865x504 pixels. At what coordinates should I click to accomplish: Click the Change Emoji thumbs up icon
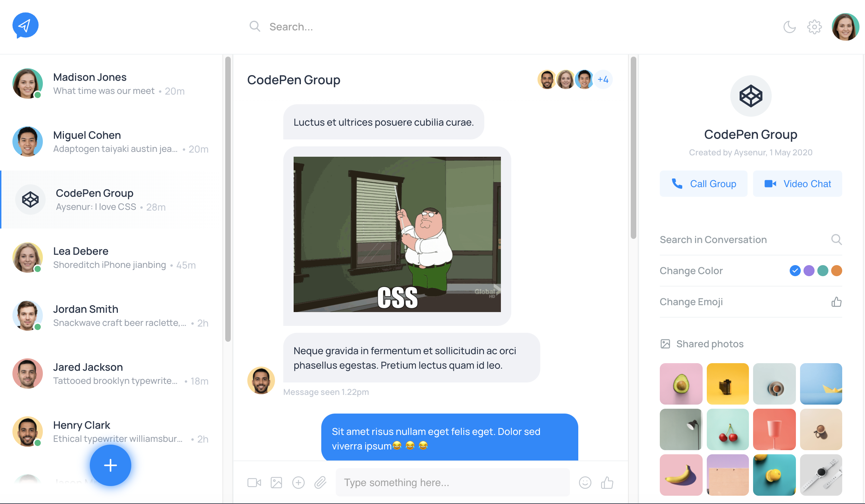click(x=836, y=302)
